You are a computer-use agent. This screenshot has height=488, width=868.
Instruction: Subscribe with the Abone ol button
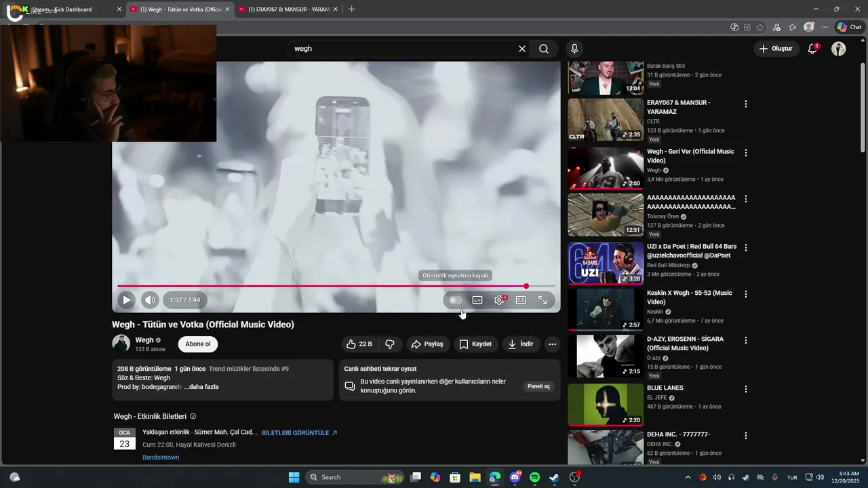click(198, 344)
